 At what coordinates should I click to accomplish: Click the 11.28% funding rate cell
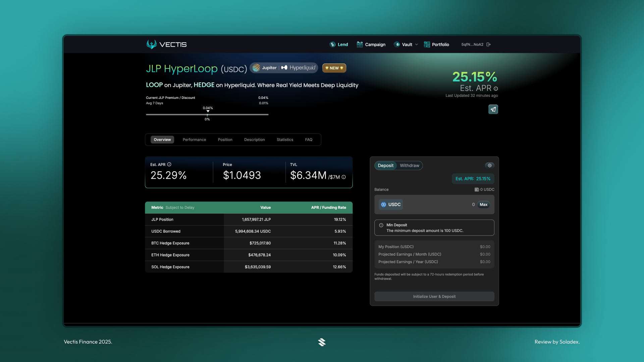click(340, 243)
